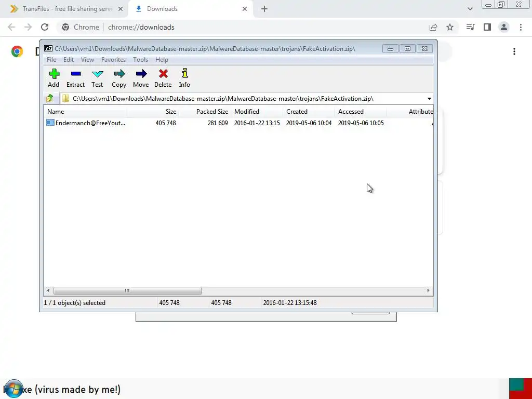Click the horizontal scrollbar left arrow
The height and width of the screenshot is (399, 532).
coord(48,290)
